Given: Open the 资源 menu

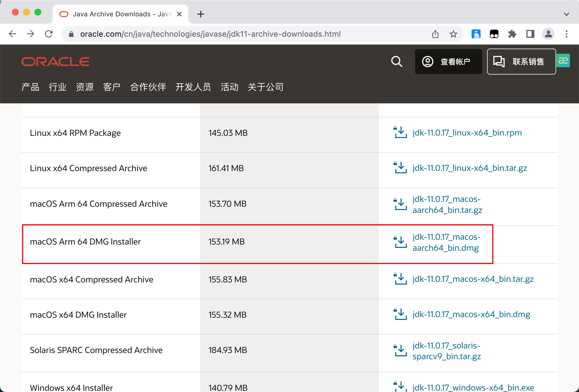Looking at the screenshot, I should [85, 87].
